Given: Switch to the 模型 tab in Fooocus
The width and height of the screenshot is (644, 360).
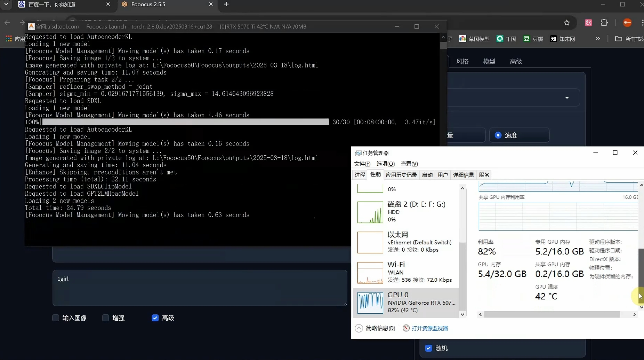Looking at the screenshot, I should pyautogui.click(x=489, y=61).
